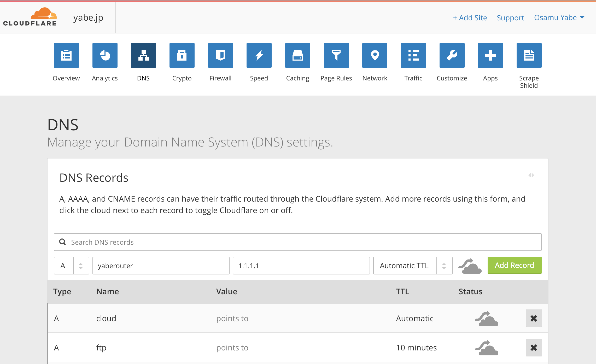Image resolution: width=596 pixels, height=364 pixels.
Task: Open the Speed lightning bolt icon
Action: 259,55
